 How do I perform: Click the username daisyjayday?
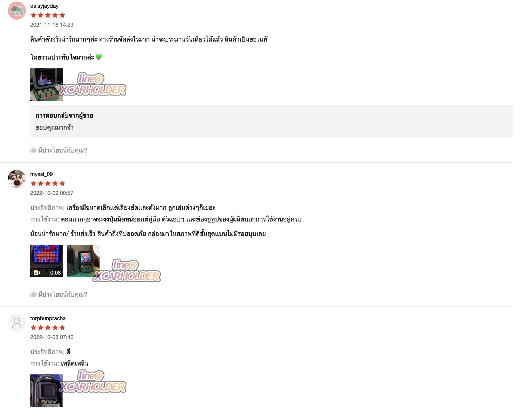pos(44,6)
